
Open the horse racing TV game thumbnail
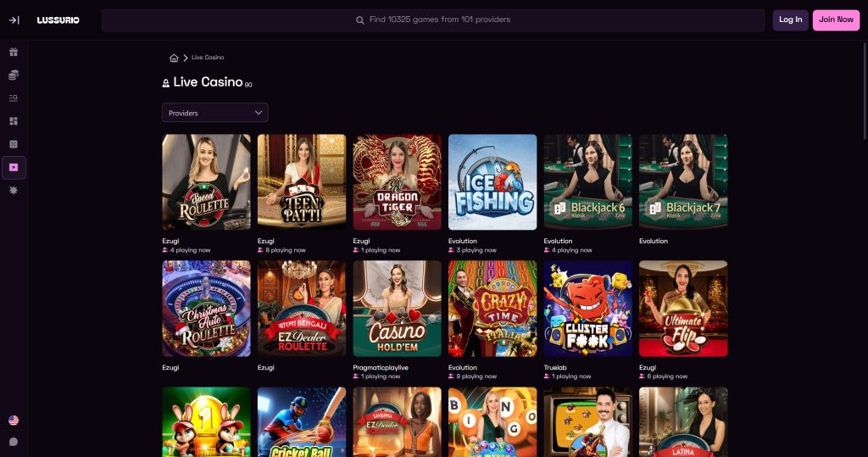pyautogui.click(x=588, y=422)
